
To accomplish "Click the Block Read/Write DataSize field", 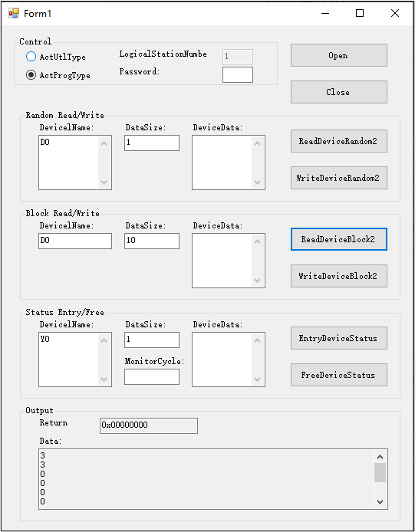I will pyautogui.click(x=152, y=241).
